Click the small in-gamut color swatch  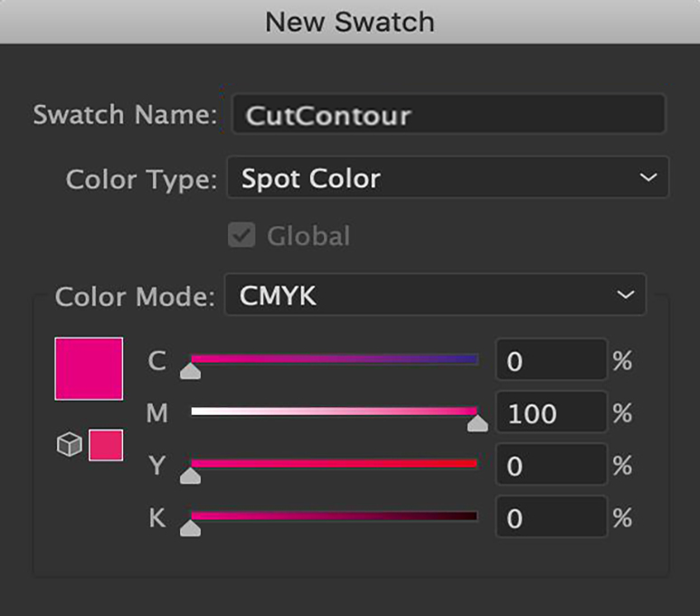click(x=106, y=445)
